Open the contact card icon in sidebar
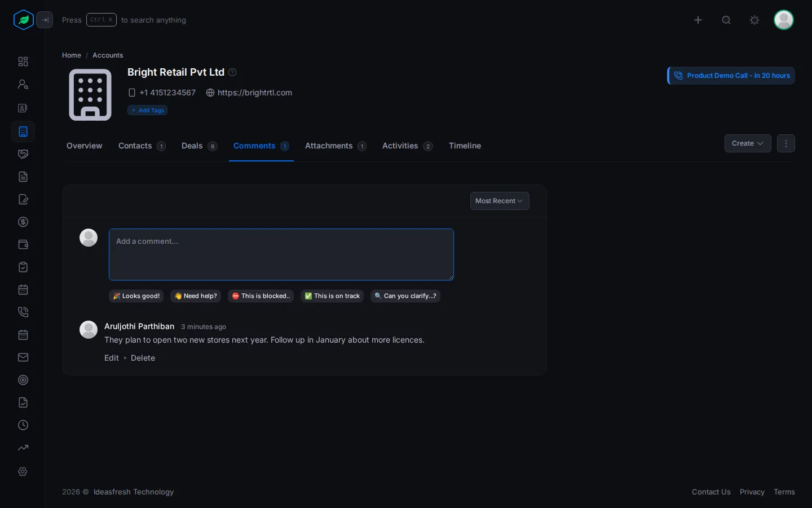 coord(23,108)
